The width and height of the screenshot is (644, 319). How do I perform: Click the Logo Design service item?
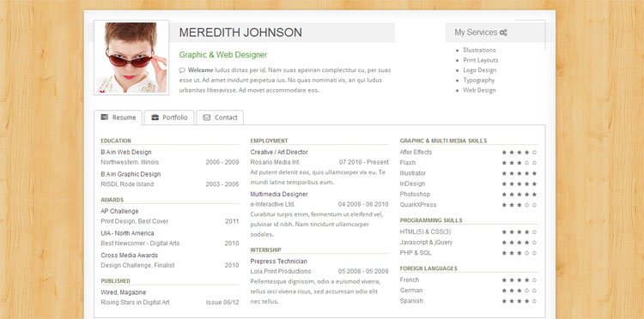point(480,70)
